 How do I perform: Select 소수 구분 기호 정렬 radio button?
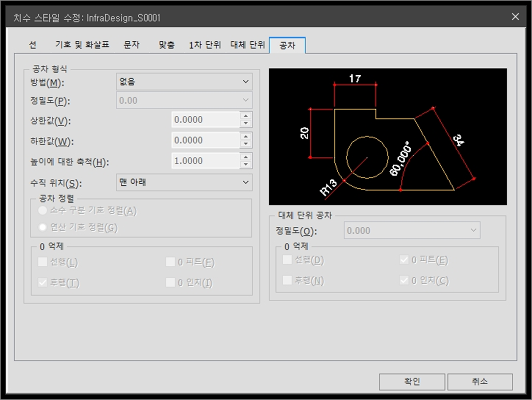pyautogui.click(x=43, y=211)
